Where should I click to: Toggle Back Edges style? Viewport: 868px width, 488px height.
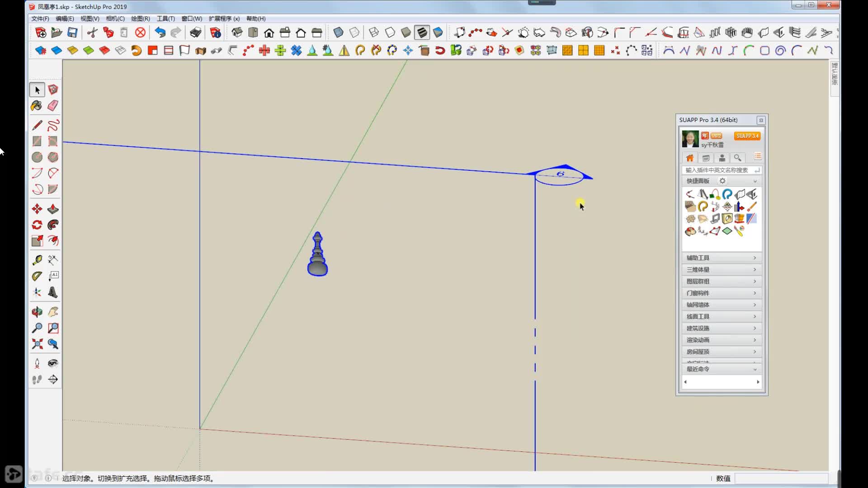click(x=354, y=33)
